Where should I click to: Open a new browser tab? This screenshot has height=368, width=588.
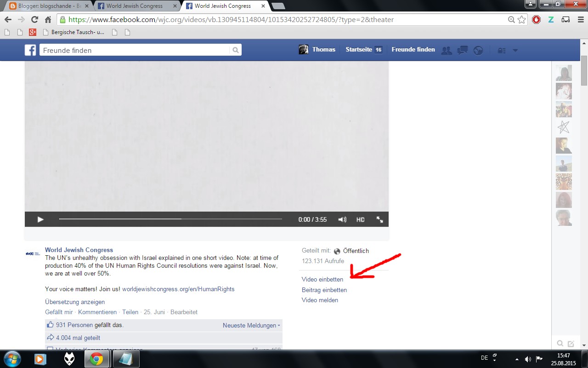(x=278, y=6)
